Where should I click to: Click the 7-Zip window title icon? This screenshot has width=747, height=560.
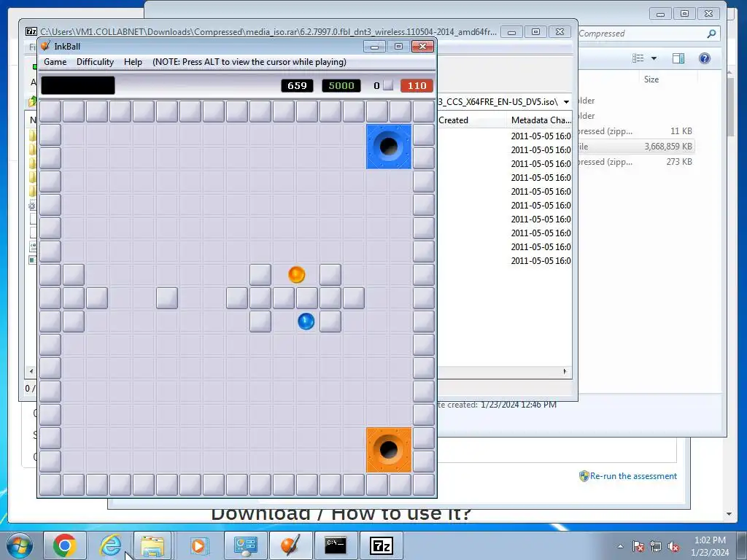[31, 31]
